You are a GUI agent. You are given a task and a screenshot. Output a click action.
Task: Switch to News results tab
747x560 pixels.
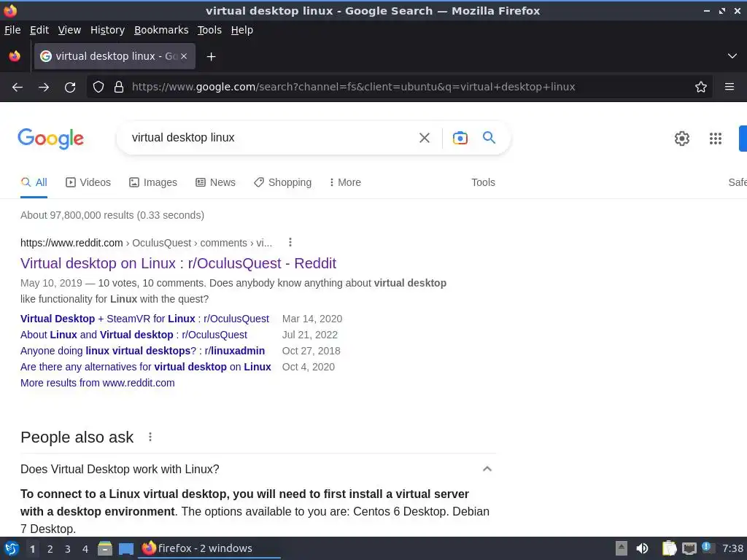[x=215, y=182]
